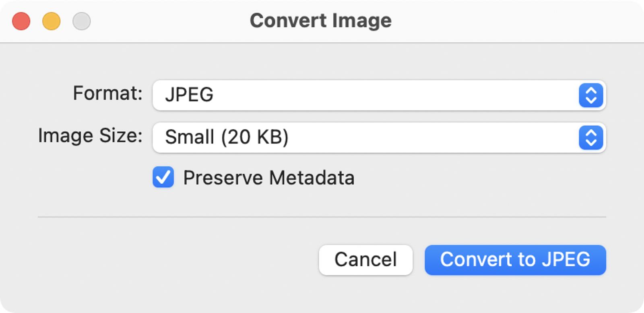Close the Convert Image dialog window
This screenshot has height=313, width=644.
[21, 21]
